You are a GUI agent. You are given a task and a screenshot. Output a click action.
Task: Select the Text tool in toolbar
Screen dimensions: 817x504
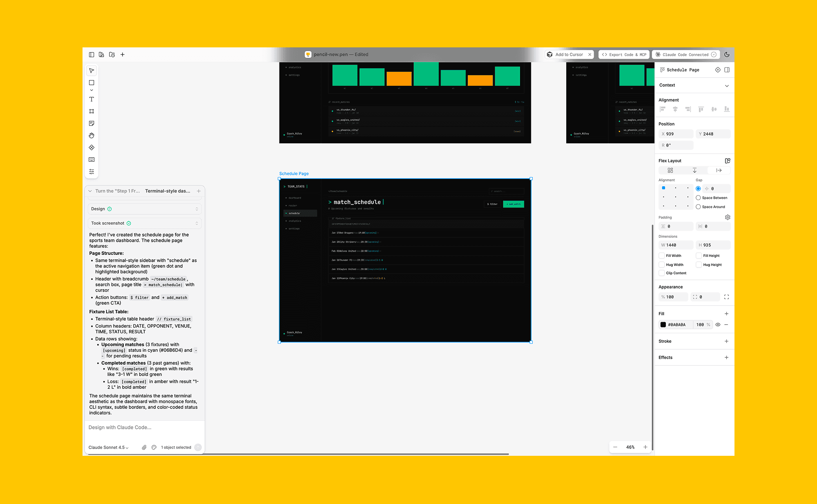[x=92, y=99]
